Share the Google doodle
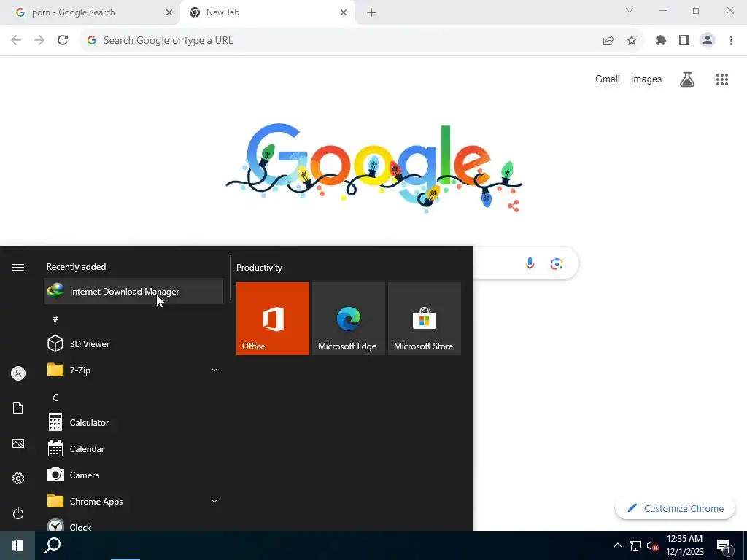Image resolution: width=747 pixels, height=560 pixels. (513, 206)
